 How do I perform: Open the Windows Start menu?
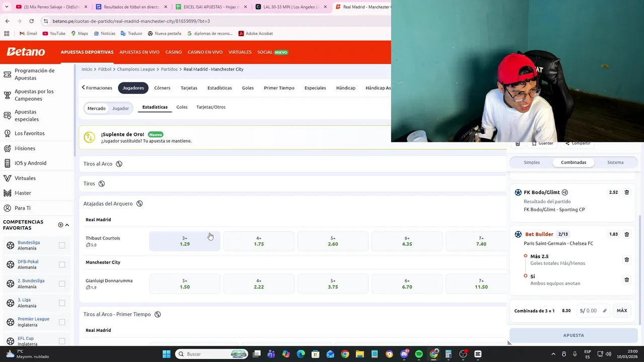point(167,354)
